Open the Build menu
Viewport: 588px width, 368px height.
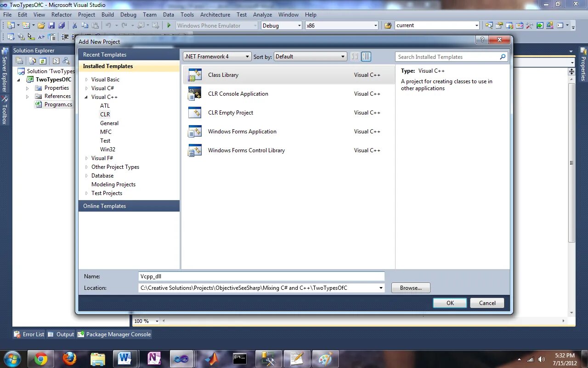click(107, 15)
